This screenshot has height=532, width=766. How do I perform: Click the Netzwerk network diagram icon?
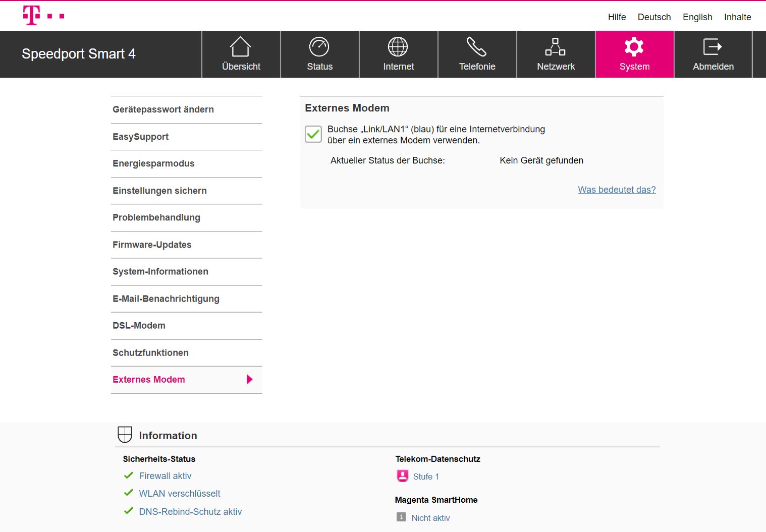coord(556,47)
